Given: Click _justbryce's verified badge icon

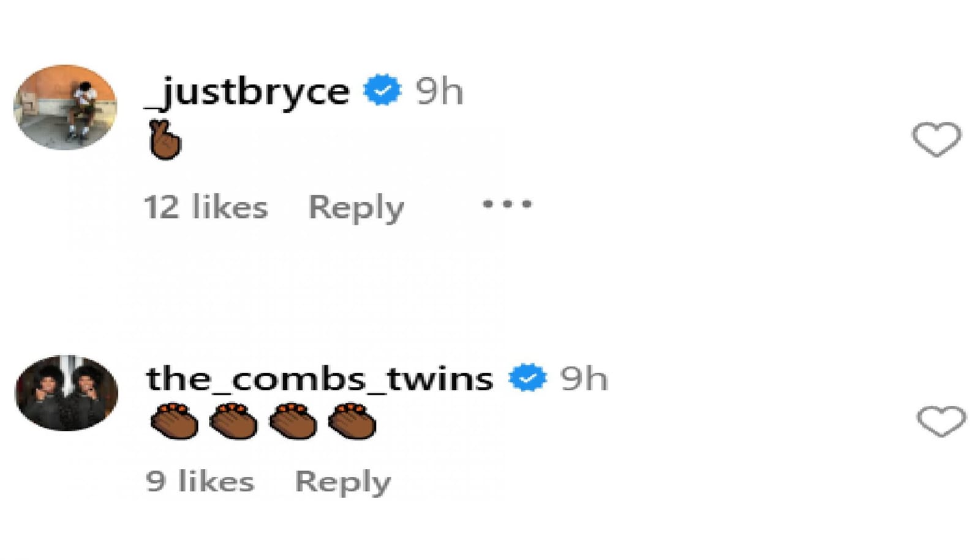Looking at the screenshot, I should coord(381,91).
